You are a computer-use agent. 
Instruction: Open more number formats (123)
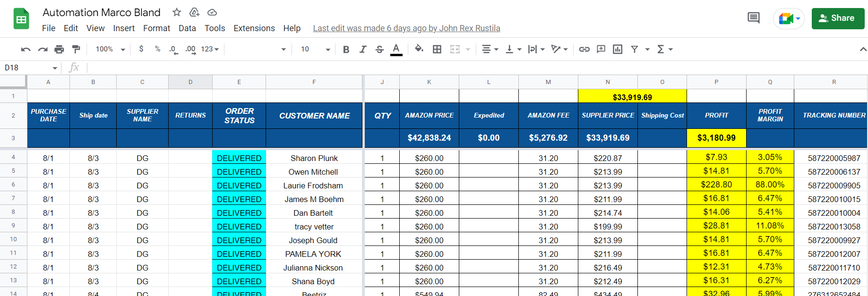210,49
